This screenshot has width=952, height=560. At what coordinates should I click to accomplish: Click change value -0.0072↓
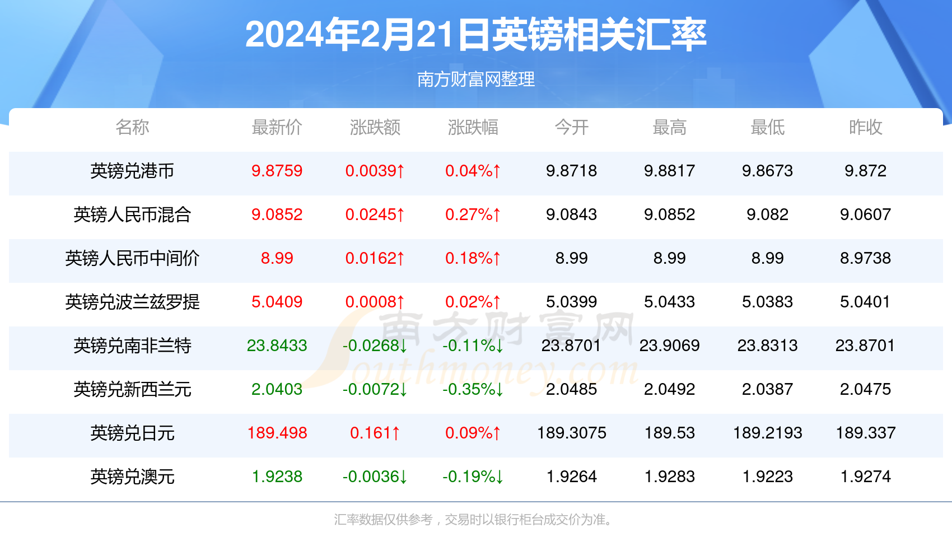point(375,389)
